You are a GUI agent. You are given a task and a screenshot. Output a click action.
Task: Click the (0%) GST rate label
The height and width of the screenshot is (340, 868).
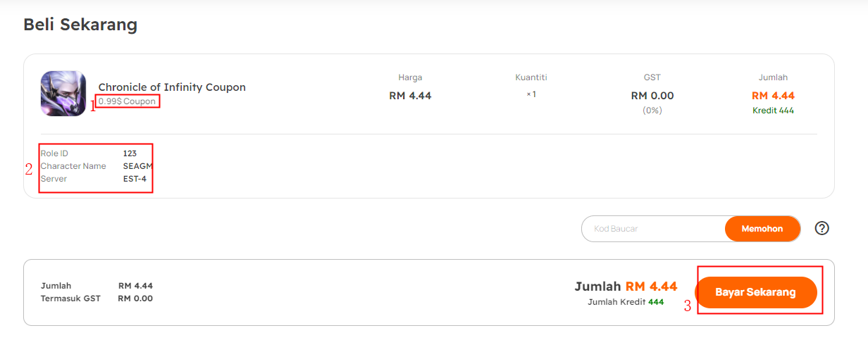click(x=652, y=111)
